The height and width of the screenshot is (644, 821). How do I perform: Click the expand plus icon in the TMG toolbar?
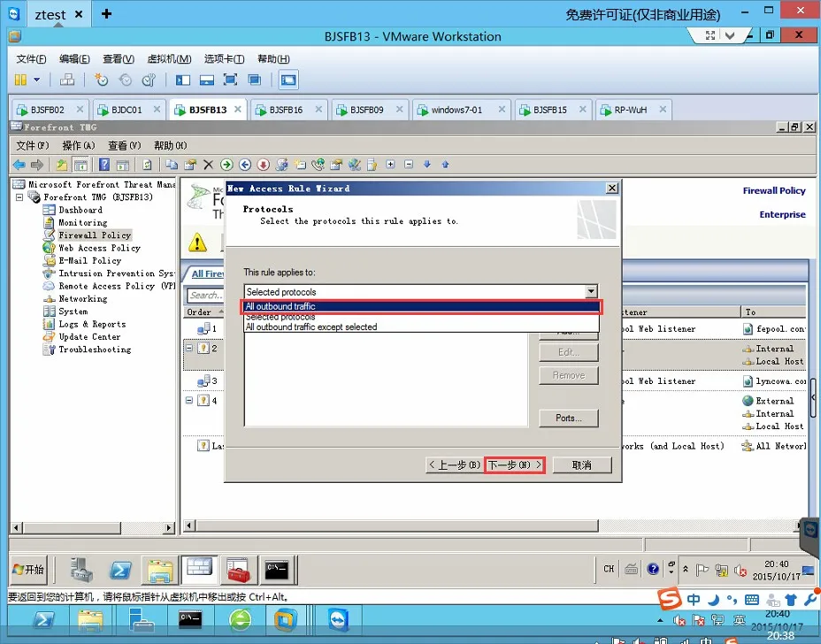[391, 165]
